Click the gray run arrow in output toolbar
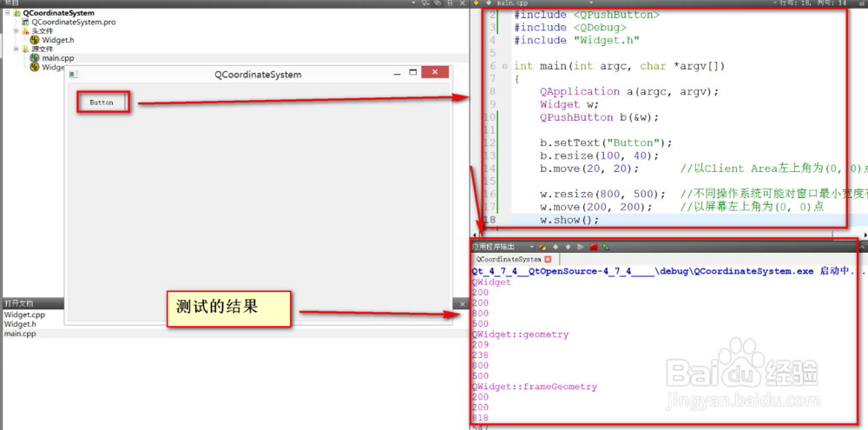The height and width of the screenshot is (430, 868). click(581, 247)
